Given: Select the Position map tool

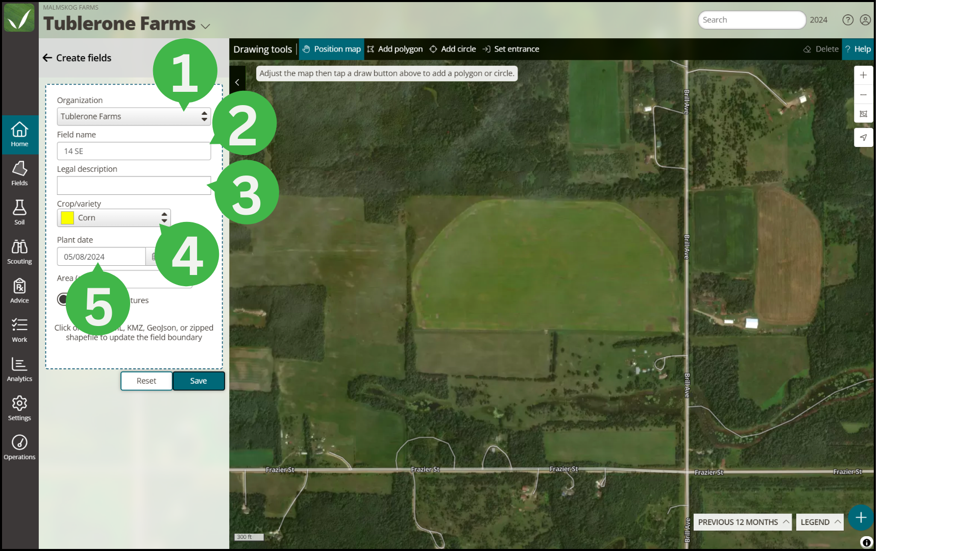Looking at the screenshot, I should click(331, 49).
